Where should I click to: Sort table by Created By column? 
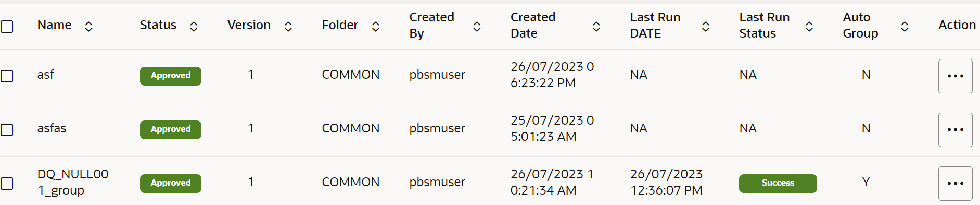[477, 26]
